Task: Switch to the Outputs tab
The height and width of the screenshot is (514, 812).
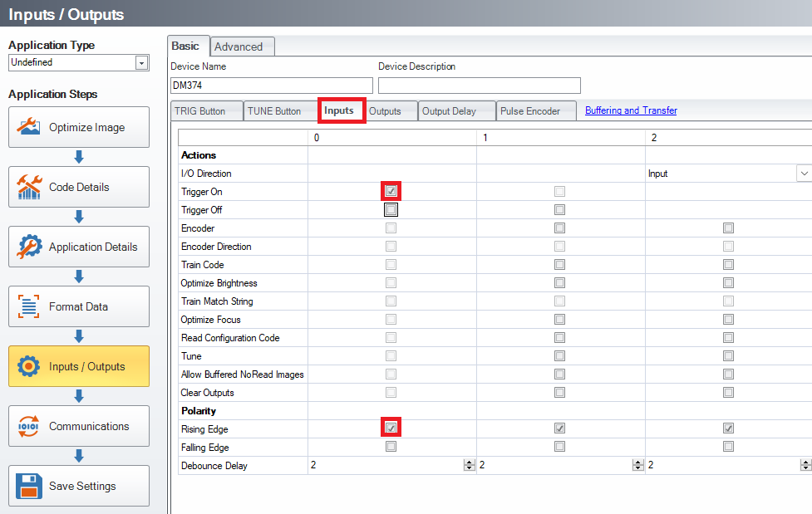Action: [386, 111]
